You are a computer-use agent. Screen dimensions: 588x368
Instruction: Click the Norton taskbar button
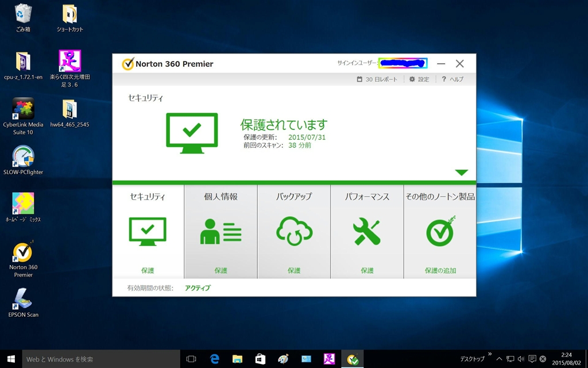[353, 359]
